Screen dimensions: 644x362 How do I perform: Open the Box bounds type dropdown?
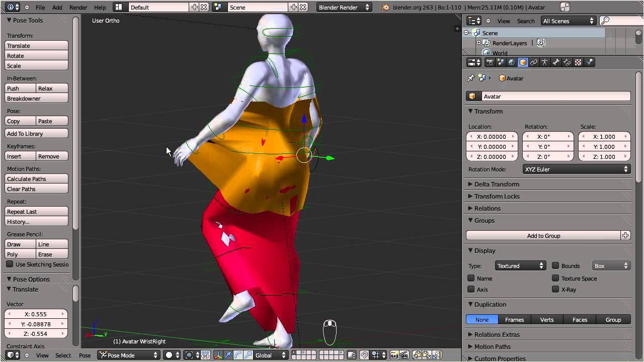(611, 265)
